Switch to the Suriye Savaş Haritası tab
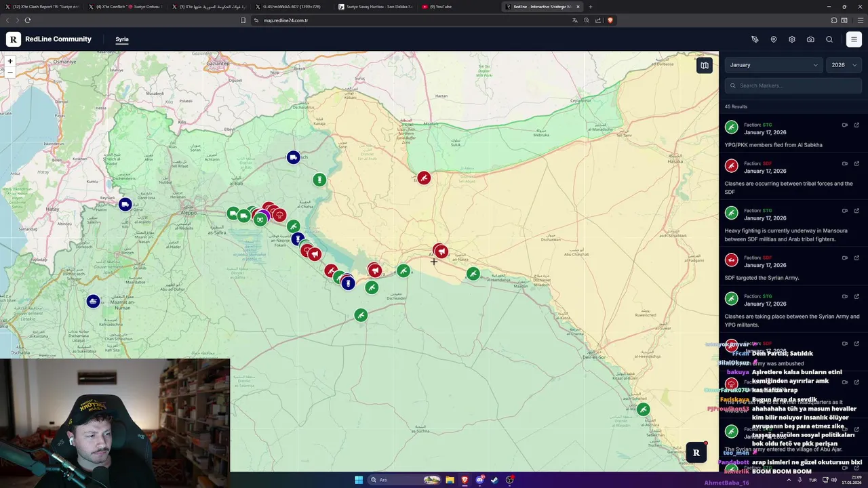 click(375, 7)
